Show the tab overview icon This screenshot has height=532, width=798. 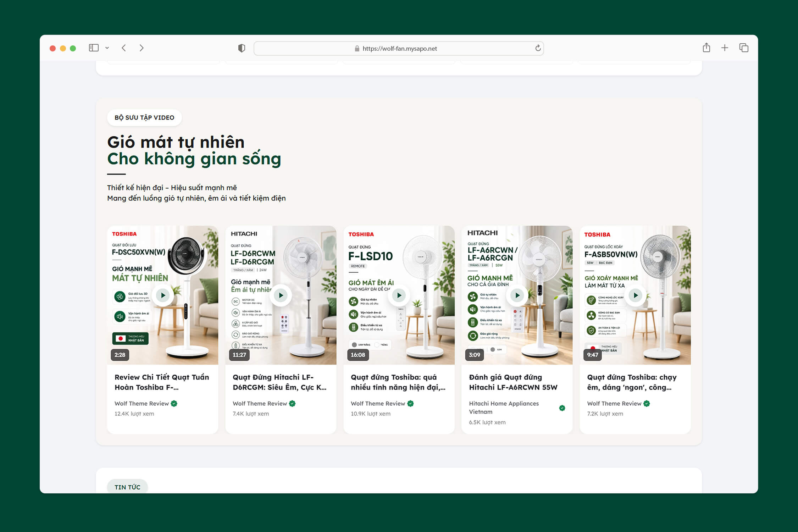tap(744, 48)
